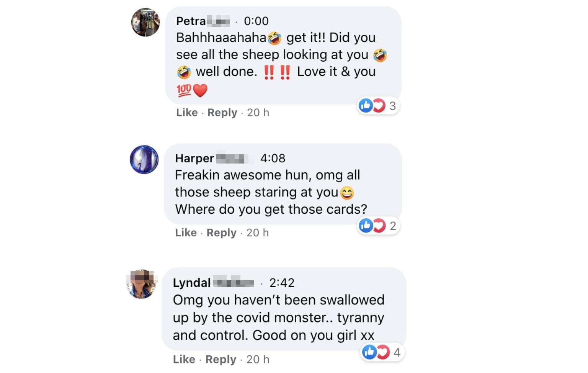Image resolution: width=588 pixels, height=373 pixels.
Task: Reply to Lyndal's comment
Action: (x=221, y=359)
